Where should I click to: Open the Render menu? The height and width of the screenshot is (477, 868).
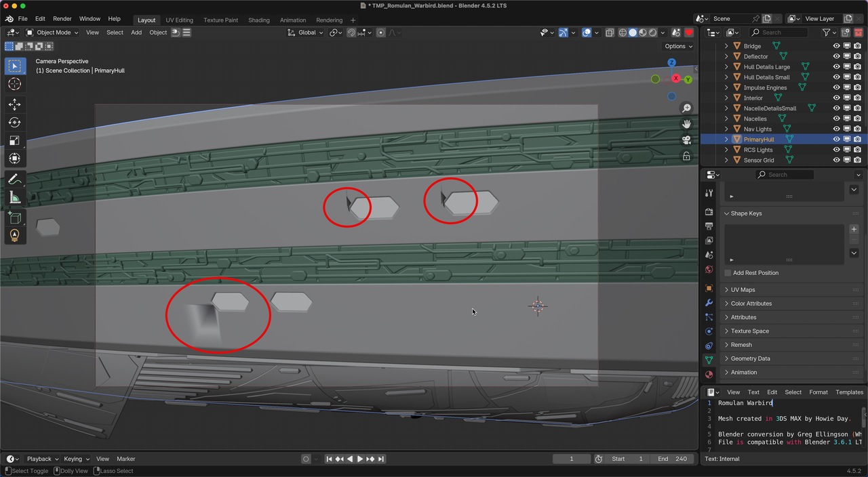(62, 19)
